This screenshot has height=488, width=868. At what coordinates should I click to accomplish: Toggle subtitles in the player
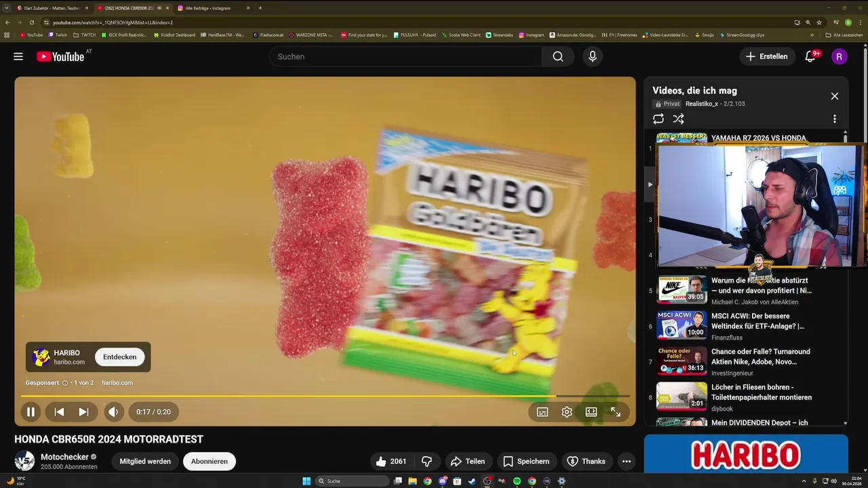tap(542, 411)
